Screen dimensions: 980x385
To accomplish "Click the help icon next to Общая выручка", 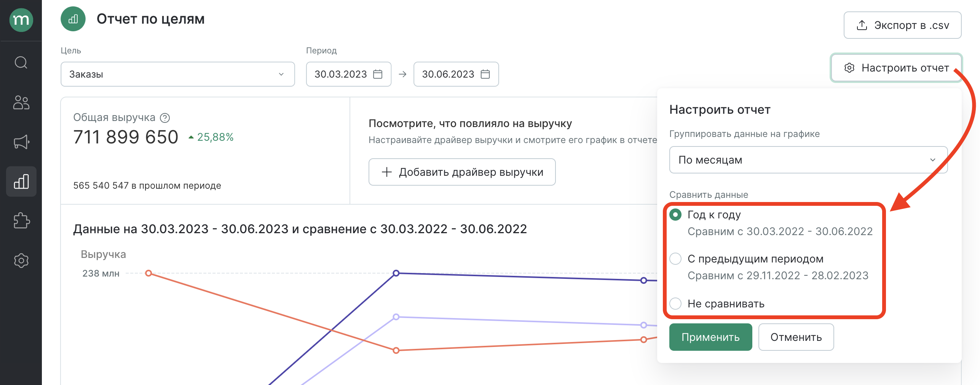I will pyautogui.click(x=165, y=118).
